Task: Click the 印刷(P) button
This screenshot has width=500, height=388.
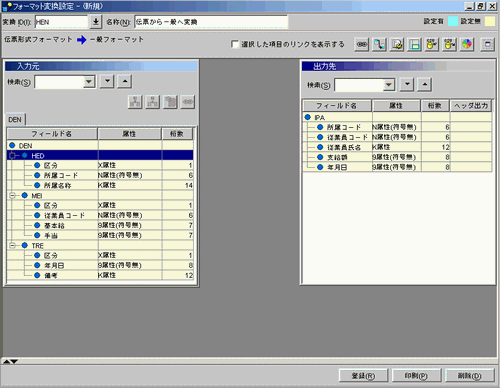Action: point(416,376)
